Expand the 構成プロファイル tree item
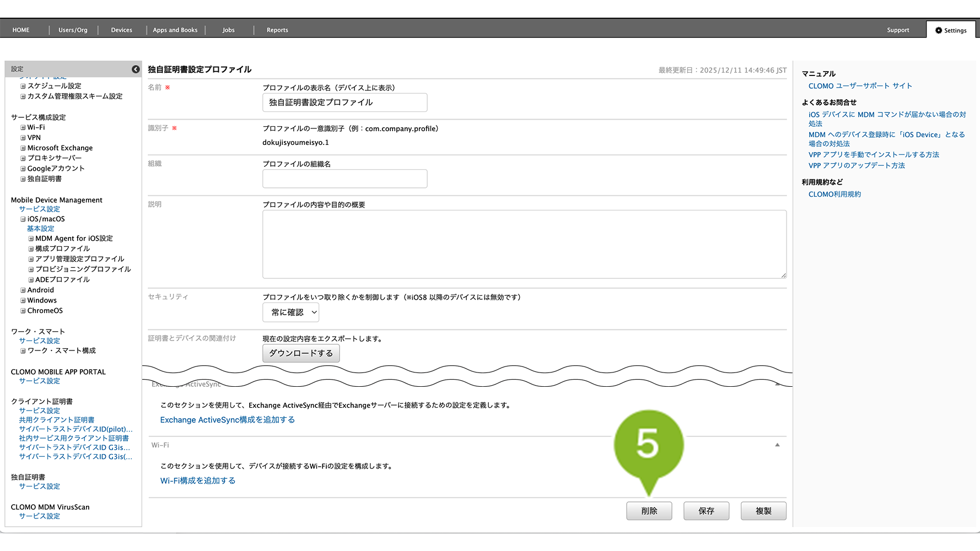980x551 pixels. coord(31,249)
